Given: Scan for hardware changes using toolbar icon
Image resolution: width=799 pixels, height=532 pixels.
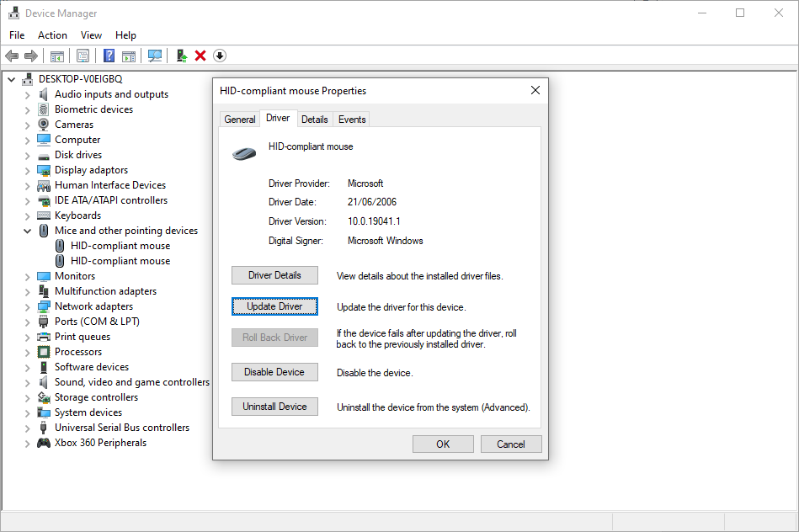Looking at the screenshot, I should pos(155,56).
